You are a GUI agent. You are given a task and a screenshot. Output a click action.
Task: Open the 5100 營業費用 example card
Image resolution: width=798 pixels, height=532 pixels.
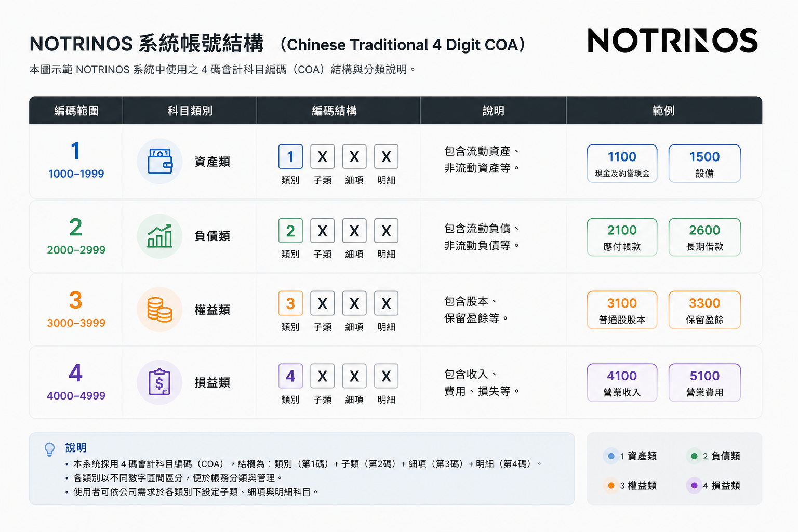[x=704, y=382]
